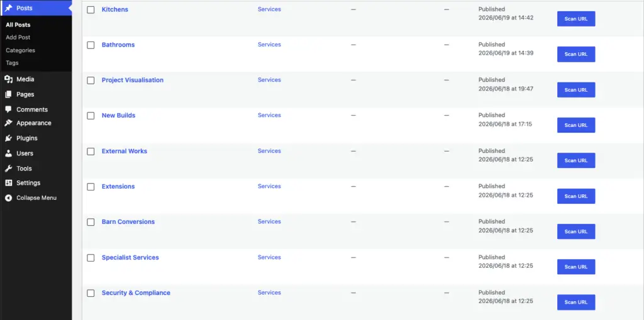644x320 pixels.
Task: Click the Settings sliders icon
Action: point(9,183)
